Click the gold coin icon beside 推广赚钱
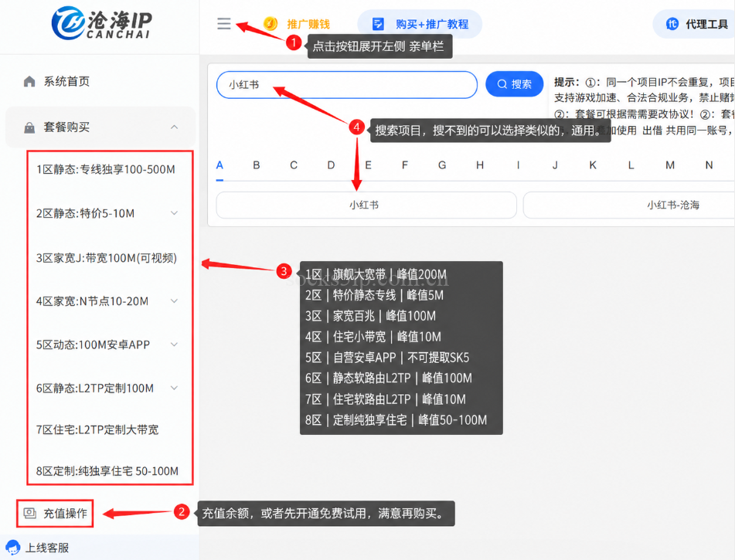The image size is (735, 560). [x=271, y=23]
